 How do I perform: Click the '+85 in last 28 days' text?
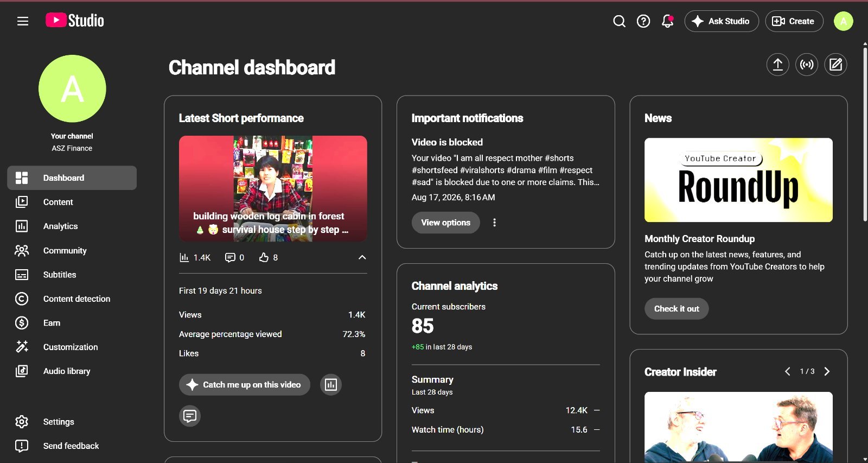point(442,347)
